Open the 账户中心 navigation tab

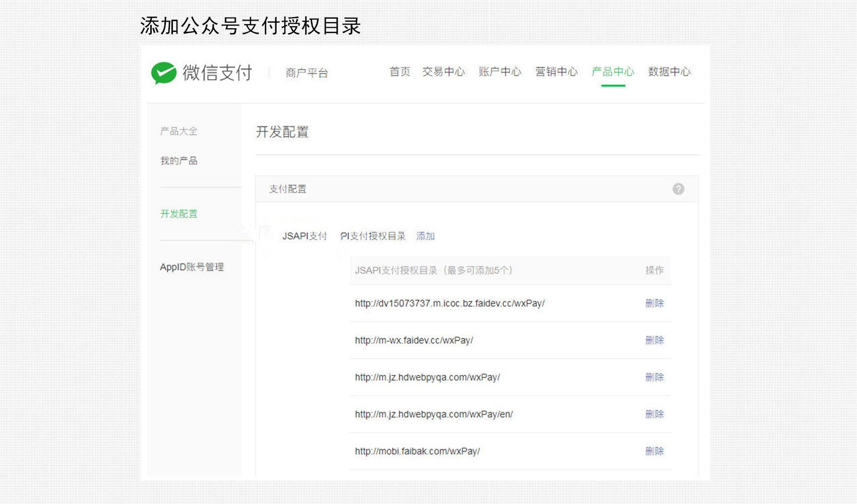pos(500,72)
